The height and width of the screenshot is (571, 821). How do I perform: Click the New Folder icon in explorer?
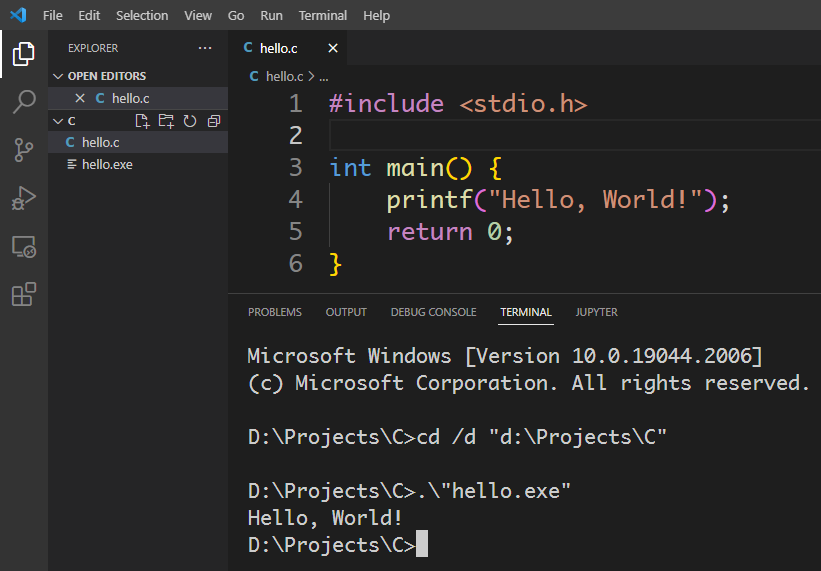point(166,121)
